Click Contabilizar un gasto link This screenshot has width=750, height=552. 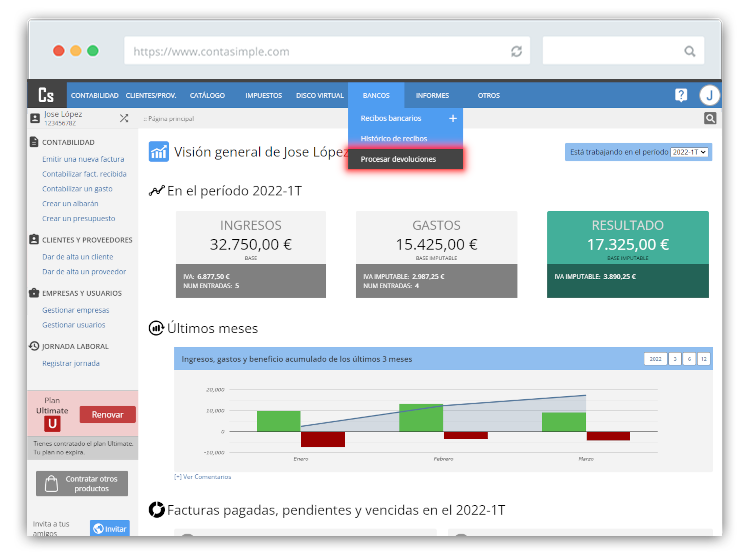(77, 189)
